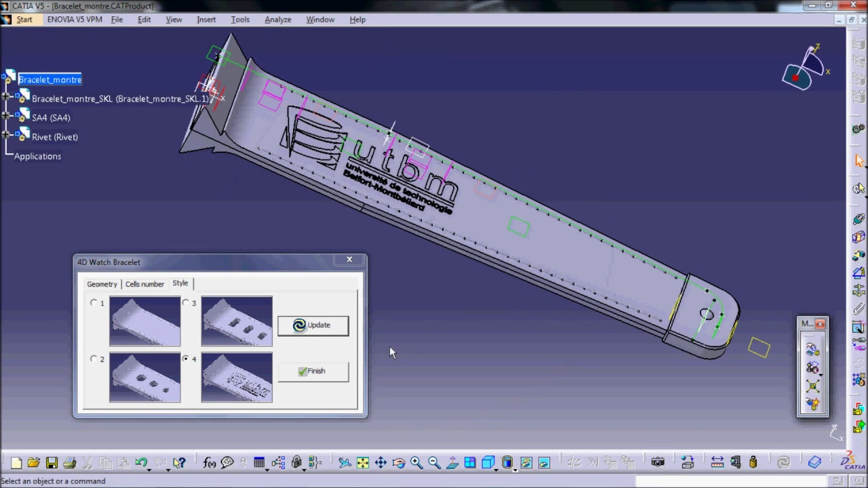Click the New document icon
This screenshot has width=868, height=488.
point(16,463)
